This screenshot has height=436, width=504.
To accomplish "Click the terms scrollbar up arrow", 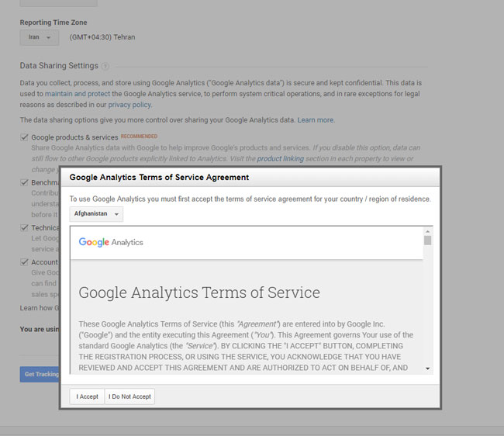I will [427, 231].
